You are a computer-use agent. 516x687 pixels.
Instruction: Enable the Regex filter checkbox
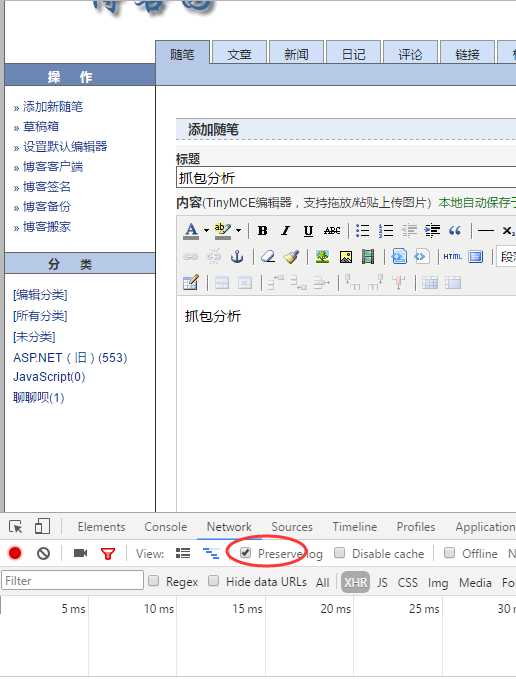click(153, 581)
